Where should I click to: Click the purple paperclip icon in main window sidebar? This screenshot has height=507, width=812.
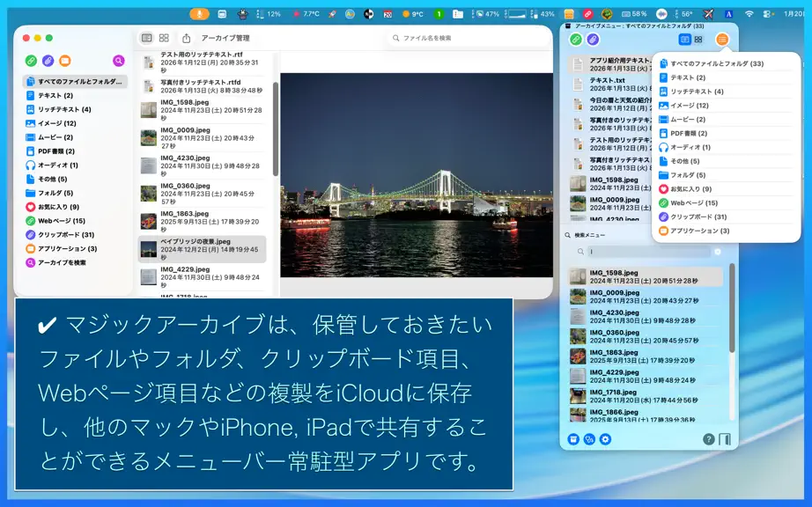48,61
